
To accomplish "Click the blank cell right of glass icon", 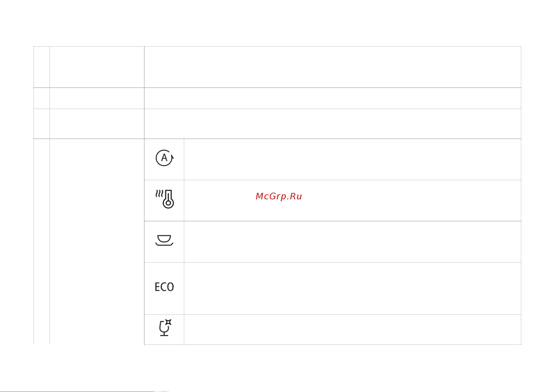I will pyautogui.click(x=352, y=330).
